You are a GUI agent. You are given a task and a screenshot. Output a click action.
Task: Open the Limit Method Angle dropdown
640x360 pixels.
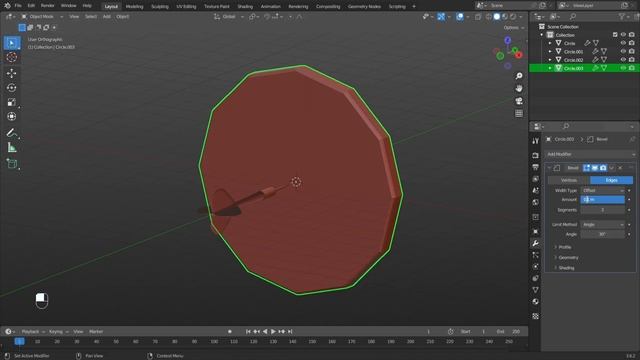[x=603, y=224]
